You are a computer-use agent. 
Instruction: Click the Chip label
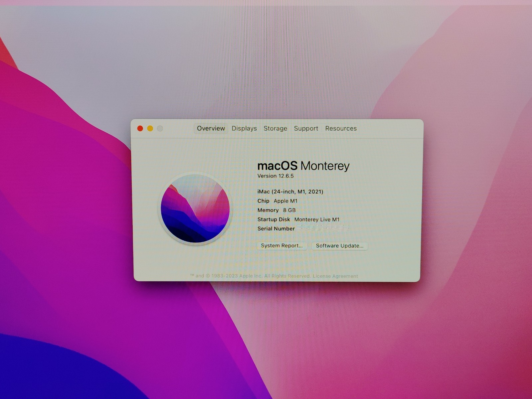(x=263, y=201)
